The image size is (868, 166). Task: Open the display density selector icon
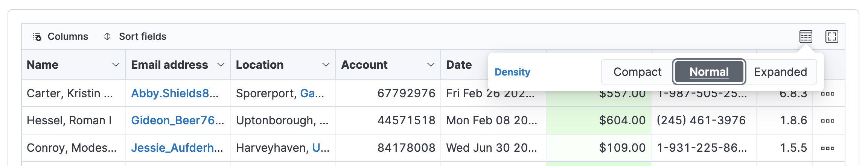coord(806,36)
